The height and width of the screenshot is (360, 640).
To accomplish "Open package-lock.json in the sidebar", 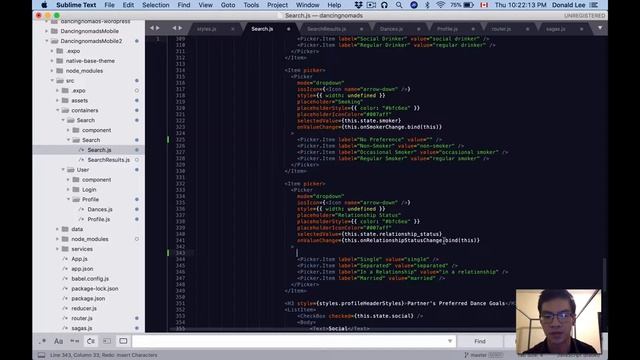I will point(95,289).
